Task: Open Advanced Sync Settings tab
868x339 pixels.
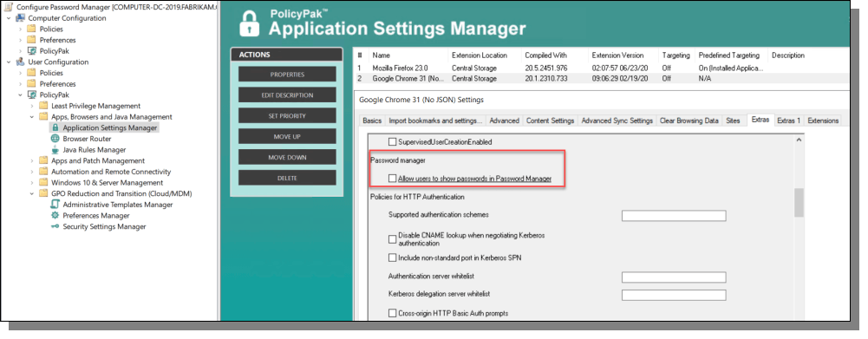Action: pos(617,121)
